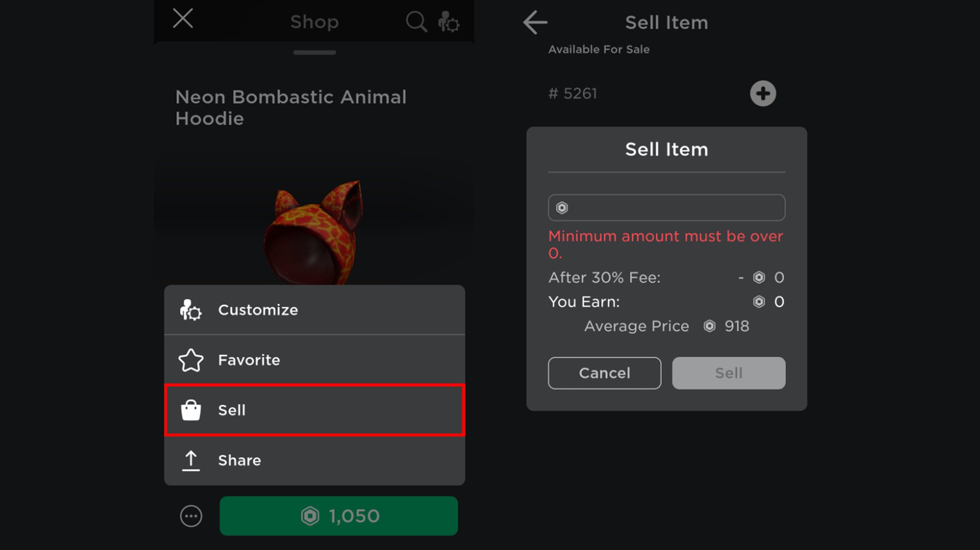
Task: Tap the drag handle atop item sheet
Action: click(x=314, y=53)
